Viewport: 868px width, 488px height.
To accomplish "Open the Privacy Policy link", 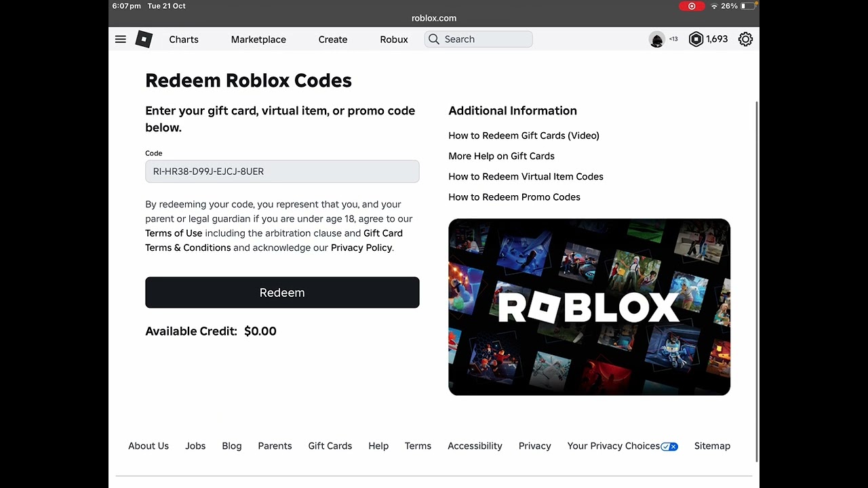I will (x=361, y=247).
